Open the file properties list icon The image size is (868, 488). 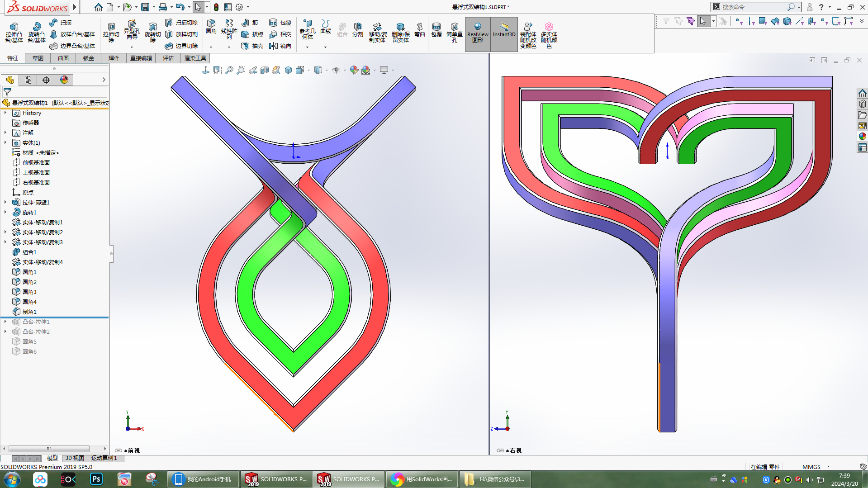click(228, 7)
